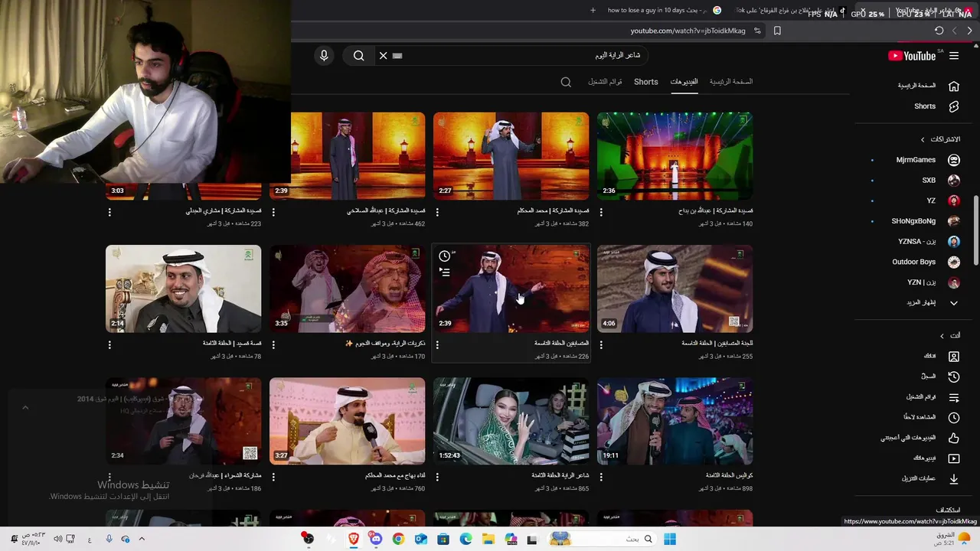
Task: Open Watch later (المشاهدة لاحقًا) in sidebar
Action: pyautogui.click(x=954, y=418)
